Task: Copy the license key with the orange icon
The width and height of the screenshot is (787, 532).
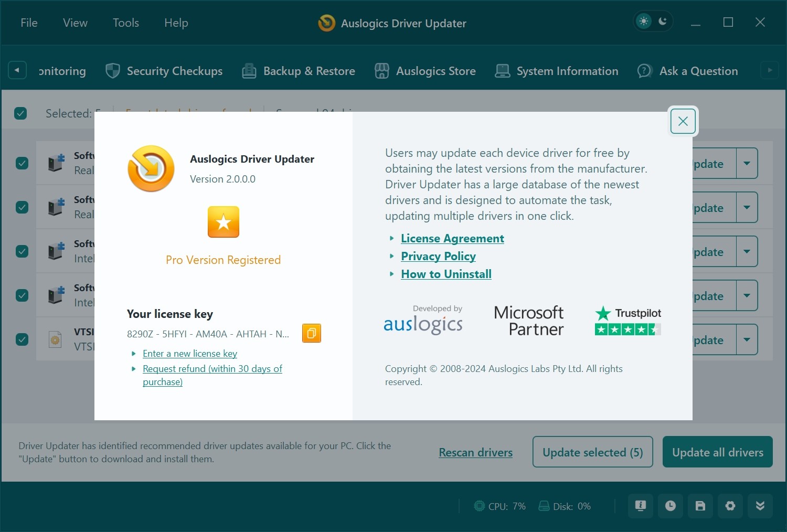Action: (x=312, y=333)
